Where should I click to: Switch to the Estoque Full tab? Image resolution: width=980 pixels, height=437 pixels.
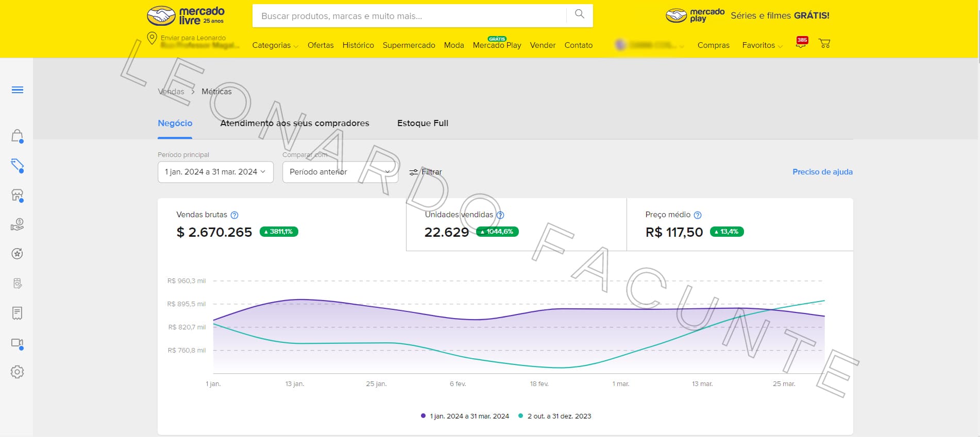tap(423, 123)
